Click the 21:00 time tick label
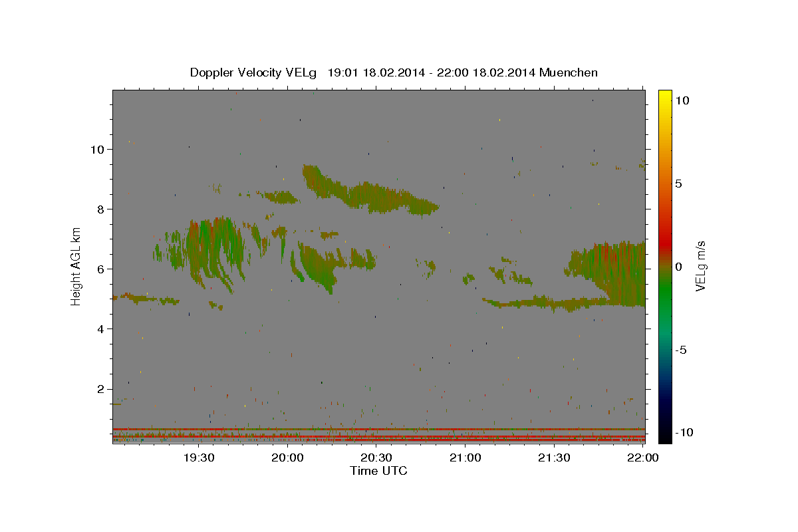This screenshot has width=798, height=532. [x=465, y=458]
